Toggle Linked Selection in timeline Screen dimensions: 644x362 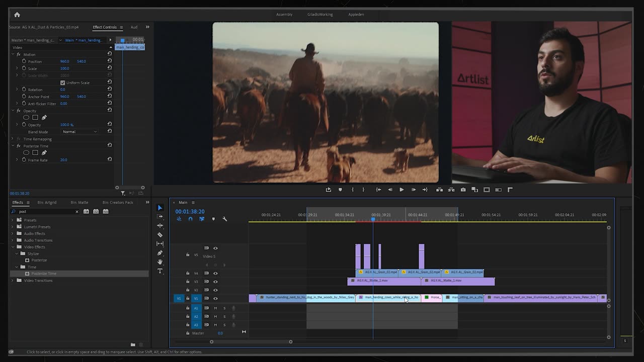tap(202, 219)
